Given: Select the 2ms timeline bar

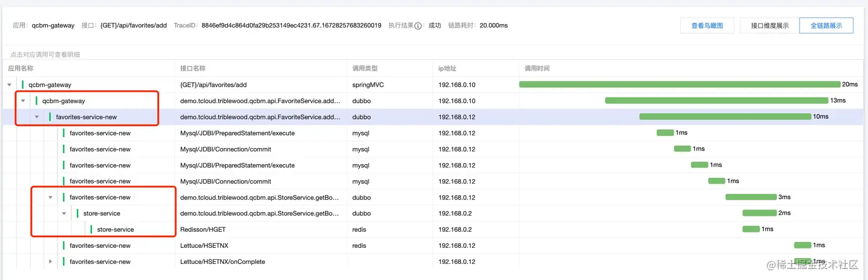Looking at the screenshot, I should pos(759,213).
